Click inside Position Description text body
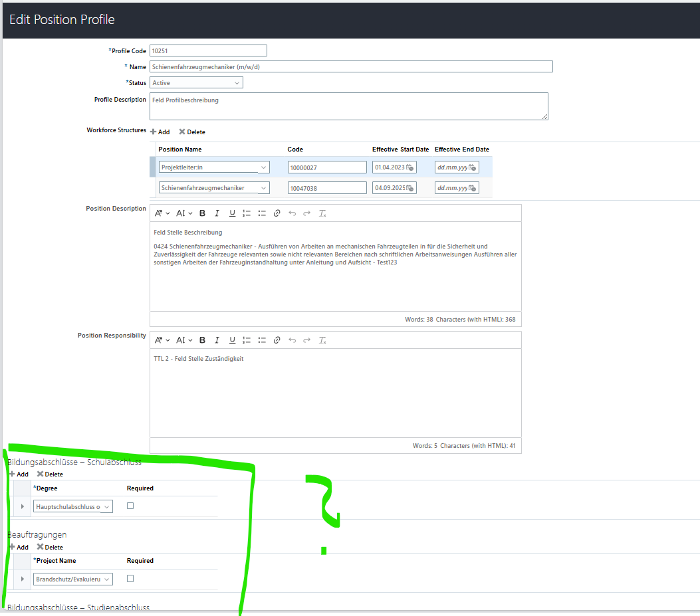The width and height of the screenshot is (700, 616). tap(336, 266)
